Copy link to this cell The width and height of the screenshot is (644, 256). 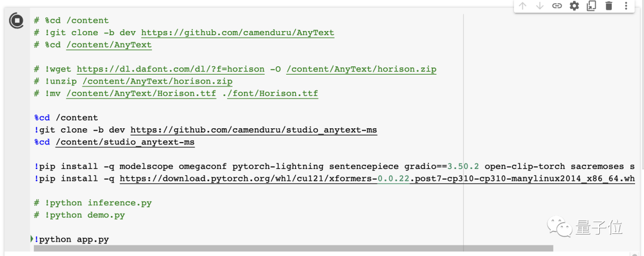[x=557, y=6]
